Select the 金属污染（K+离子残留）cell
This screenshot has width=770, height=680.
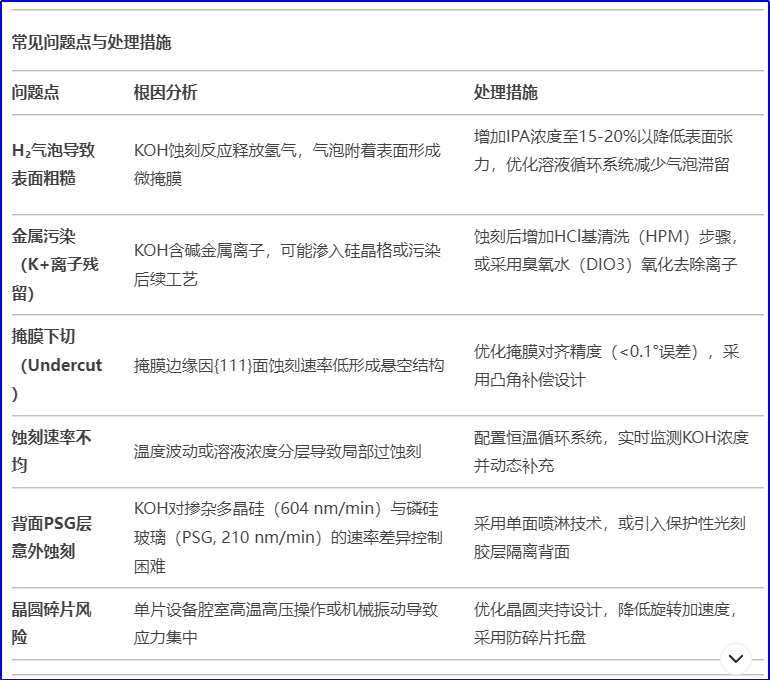[x=55, y=265]
